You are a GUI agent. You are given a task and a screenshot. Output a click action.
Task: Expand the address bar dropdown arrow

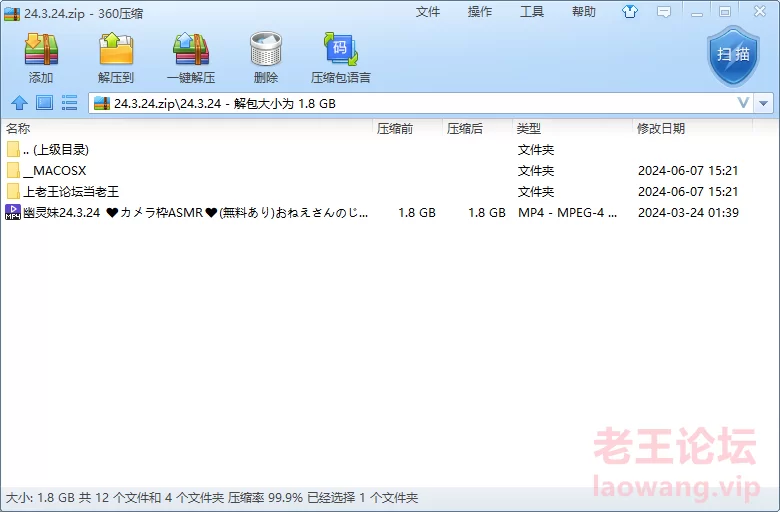(x=764, y=103)
